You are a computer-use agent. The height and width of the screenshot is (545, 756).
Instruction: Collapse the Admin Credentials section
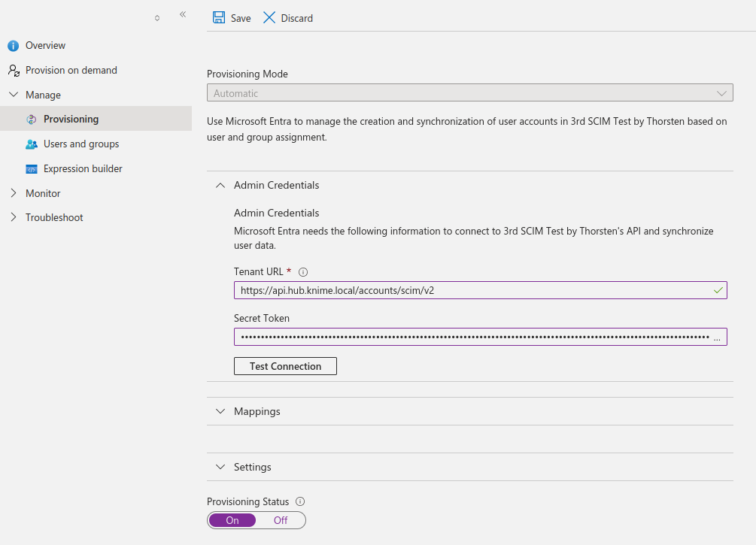tap(220, 186)
